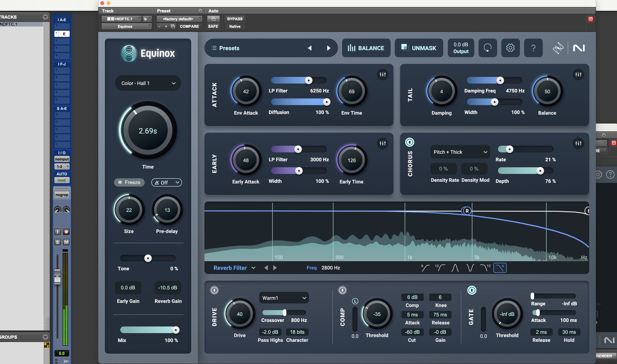Open the Chorus section advanced settings icon
617x364 pixels.
point(578,143)
